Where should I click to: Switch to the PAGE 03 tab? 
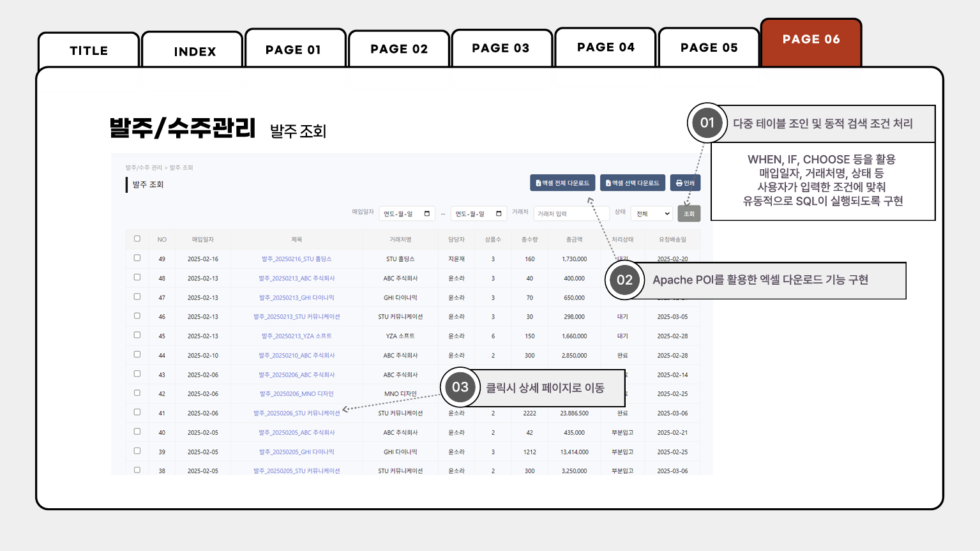(x=501, y=49)
